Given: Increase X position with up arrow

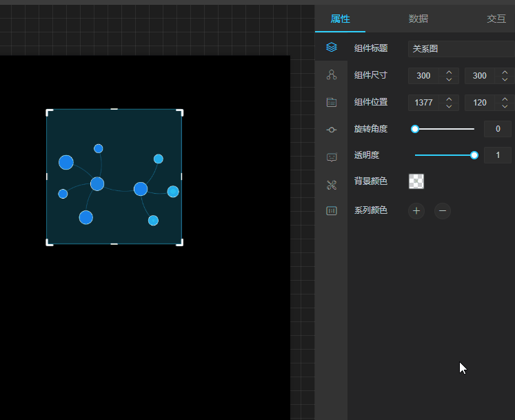Looking at the screenshot, I should click(x=449, y=99).
